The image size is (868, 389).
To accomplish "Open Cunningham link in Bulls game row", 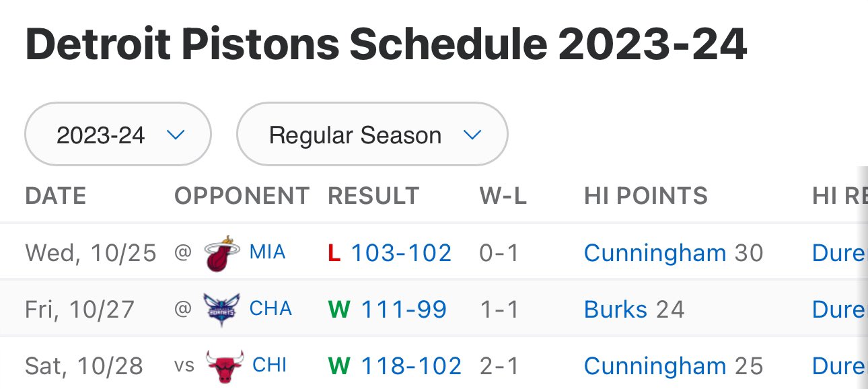I will coord(655,366).
